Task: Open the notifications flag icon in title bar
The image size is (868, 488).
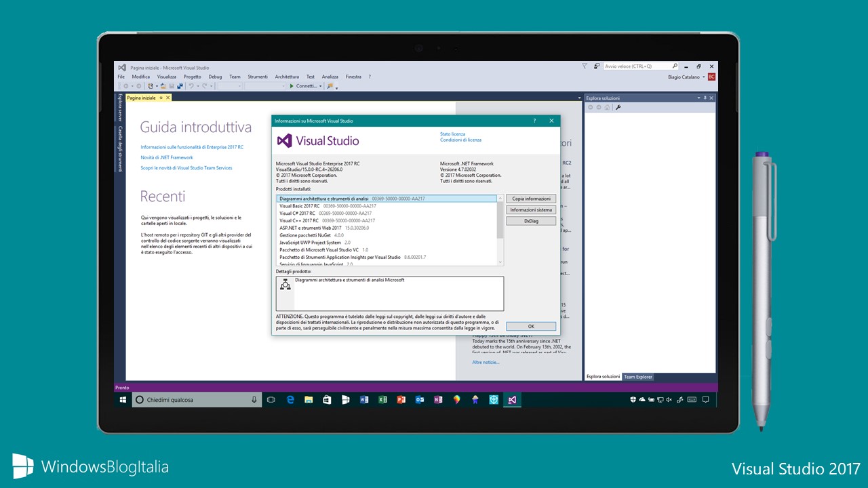Action: 585,66
